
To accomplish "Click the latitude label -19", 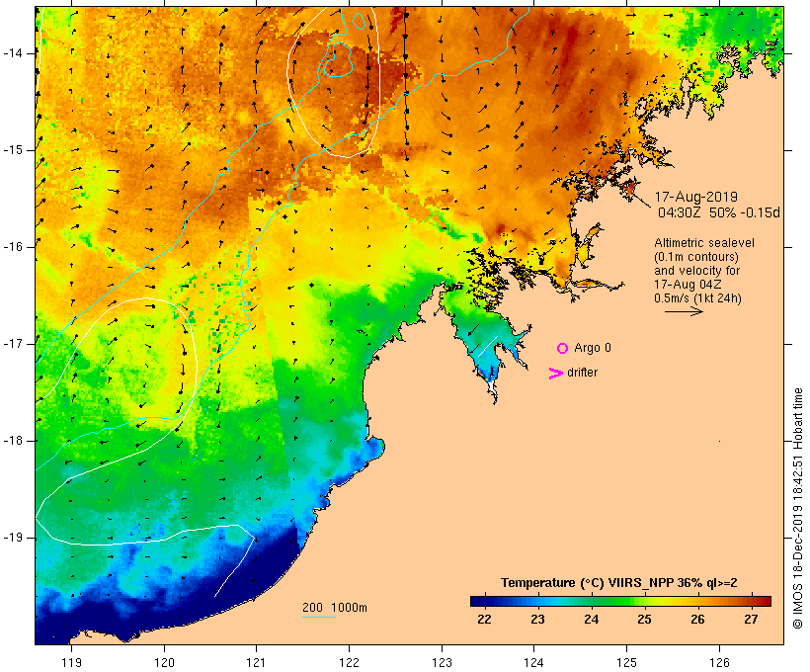I will (x=13, y=538).
